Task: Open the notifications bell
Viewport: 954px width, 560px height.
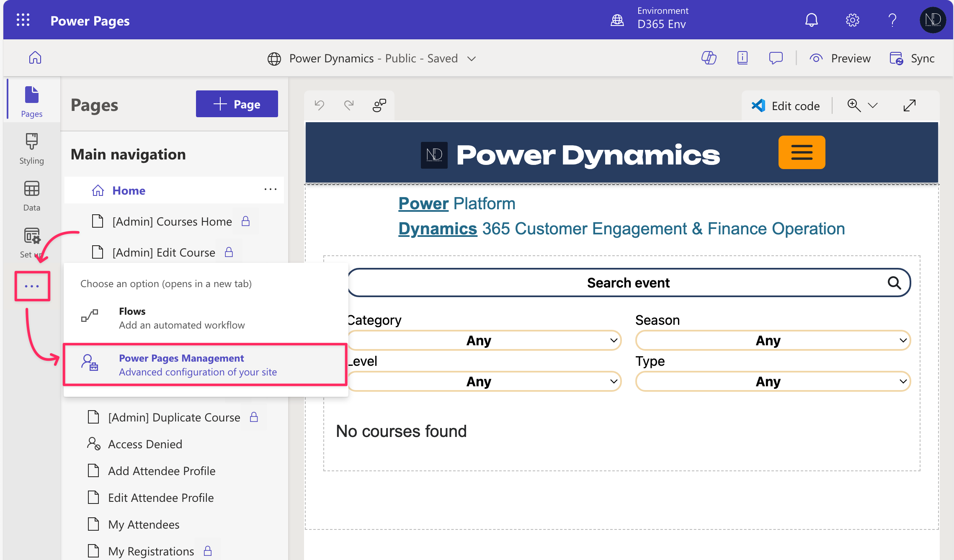Action: (x=811, y=20)
